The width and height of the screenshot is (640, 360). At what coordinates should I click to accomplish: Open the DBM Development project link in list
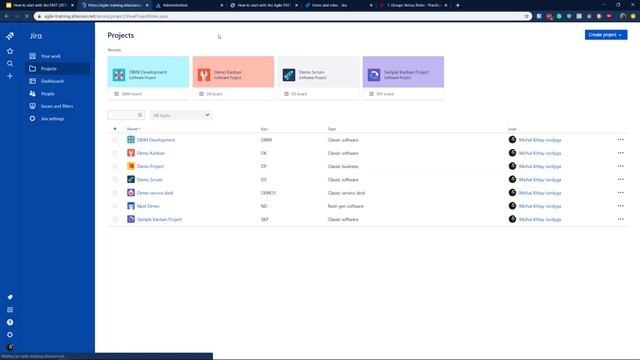pos(156,140)
